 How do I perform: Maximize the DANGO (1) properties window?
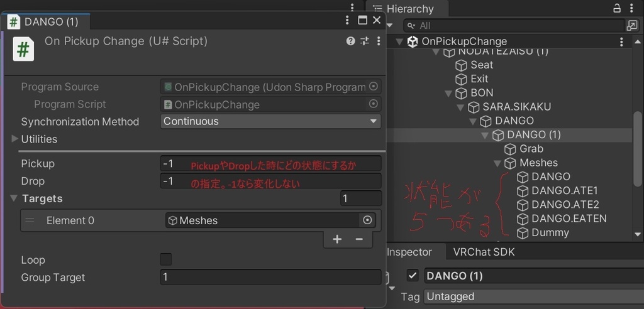[362, 20]
